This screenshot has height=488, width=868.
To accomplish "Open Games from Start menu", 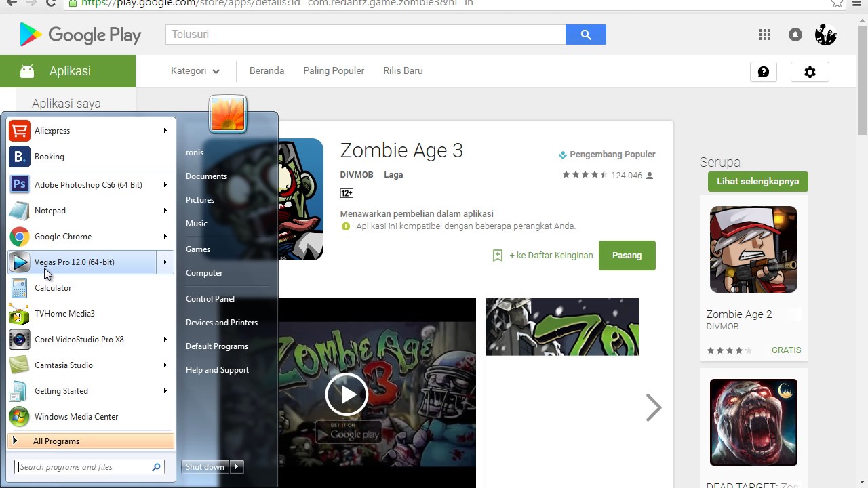I will pyautogui.click(x=198, y=249).
